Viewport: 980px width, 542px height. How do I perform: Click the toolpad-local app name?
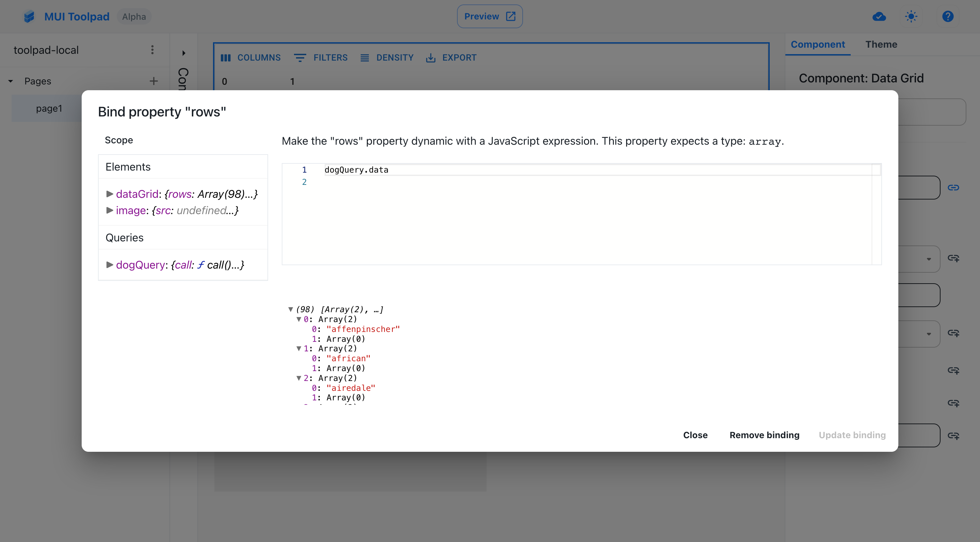click(x=46, y=50)
